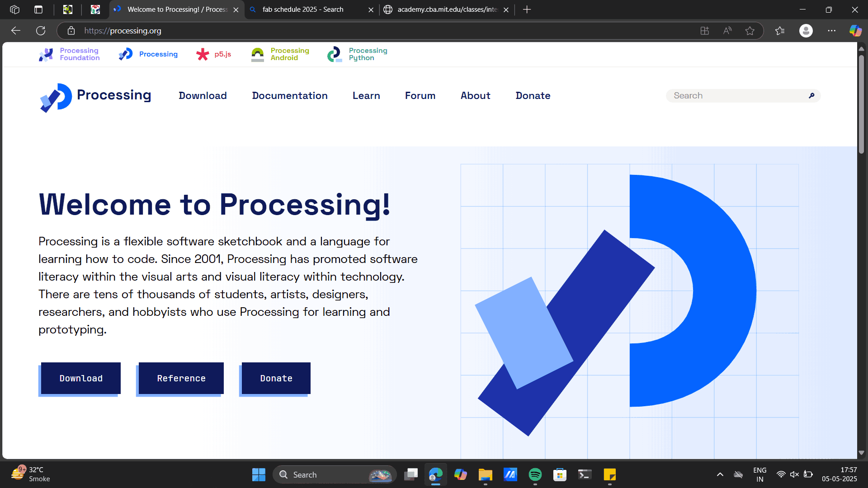The height and width of the screenshot is (488, 868).
Task: Open Windows Start menu
Action: tap(259, 474)
